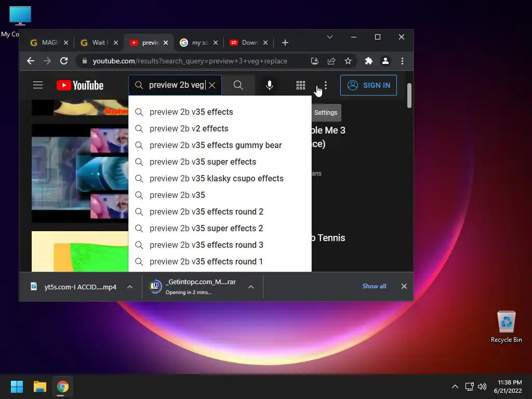Close the Wait tab
532x399 pixels.
coord(116,43)
